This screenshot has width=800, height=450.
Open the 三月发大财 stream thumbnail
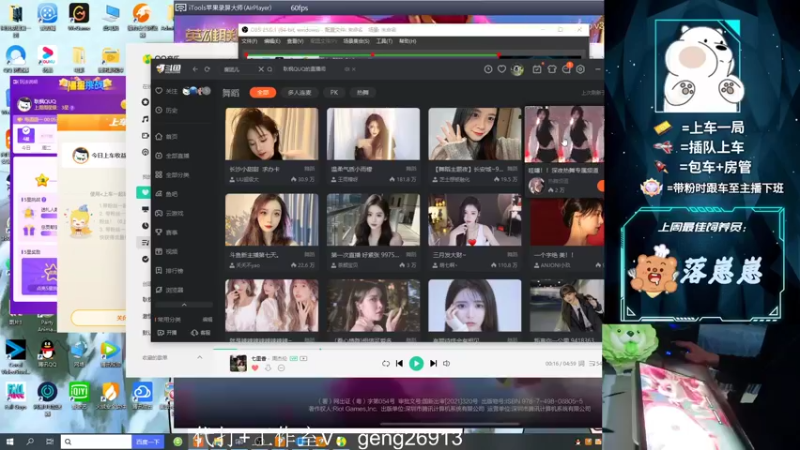pyautogui.click(x=474, y=220)
